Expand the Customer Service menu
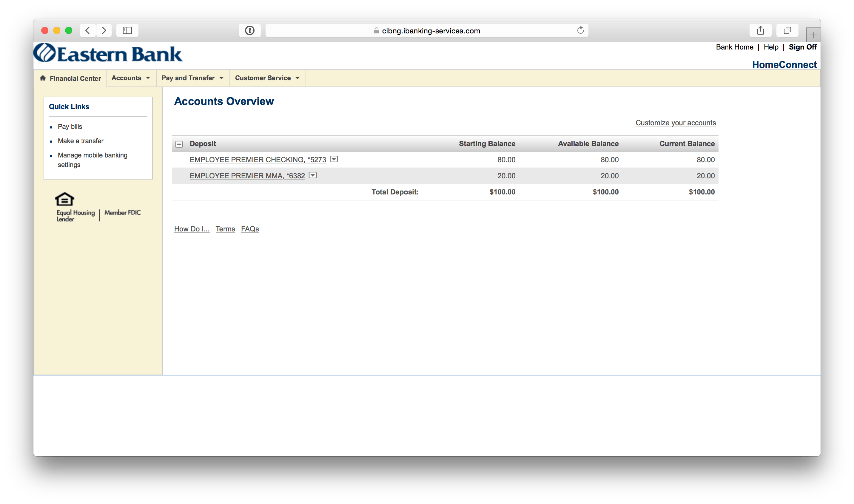The width and height of the screenshot is (854, 504). [267, 78]
